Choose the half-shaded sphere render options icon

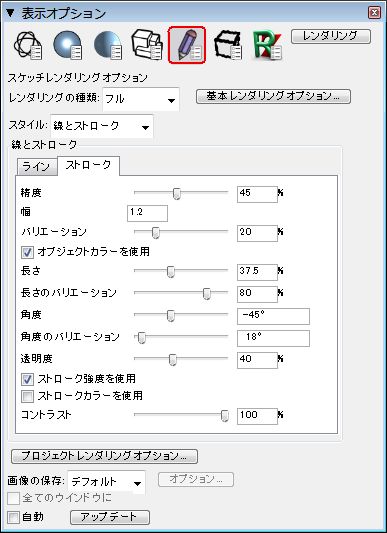pyautogui.click(x=108, y=46)
